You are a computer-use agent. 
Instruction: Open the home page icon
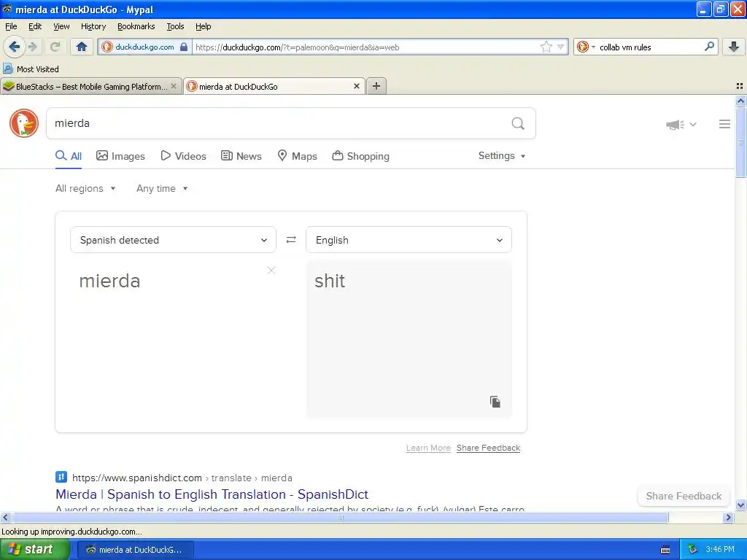(82, 47)
